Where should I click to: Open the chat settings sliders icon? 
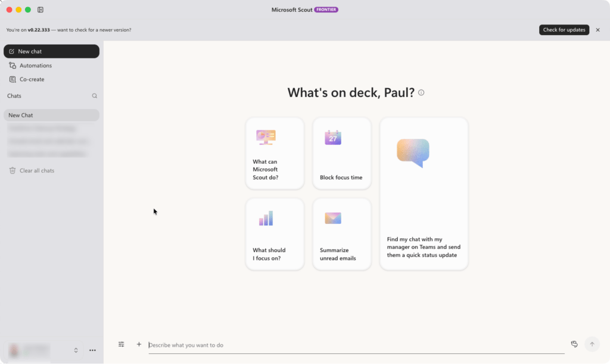[x=122, y=344]
